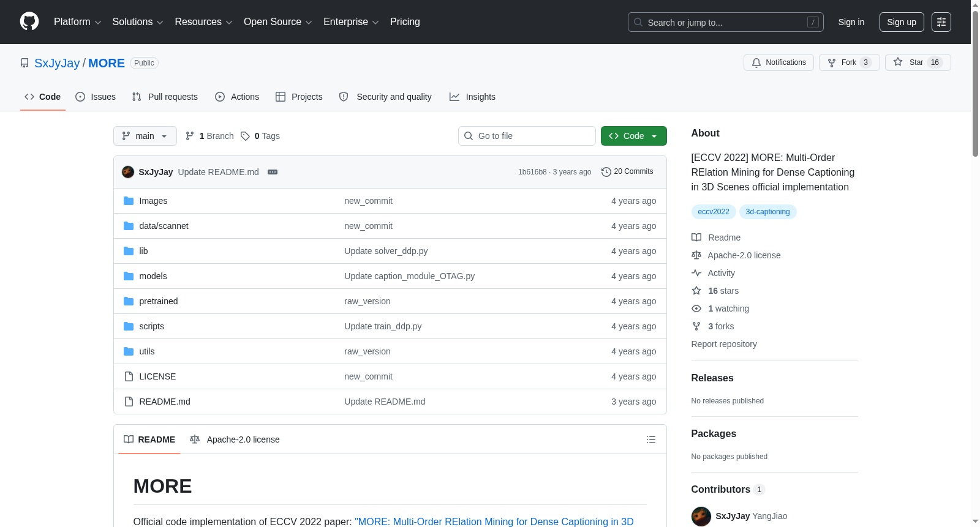Open the GitHub homepage logo
This screenshot has height=527, width=980.
click(29, 22)
